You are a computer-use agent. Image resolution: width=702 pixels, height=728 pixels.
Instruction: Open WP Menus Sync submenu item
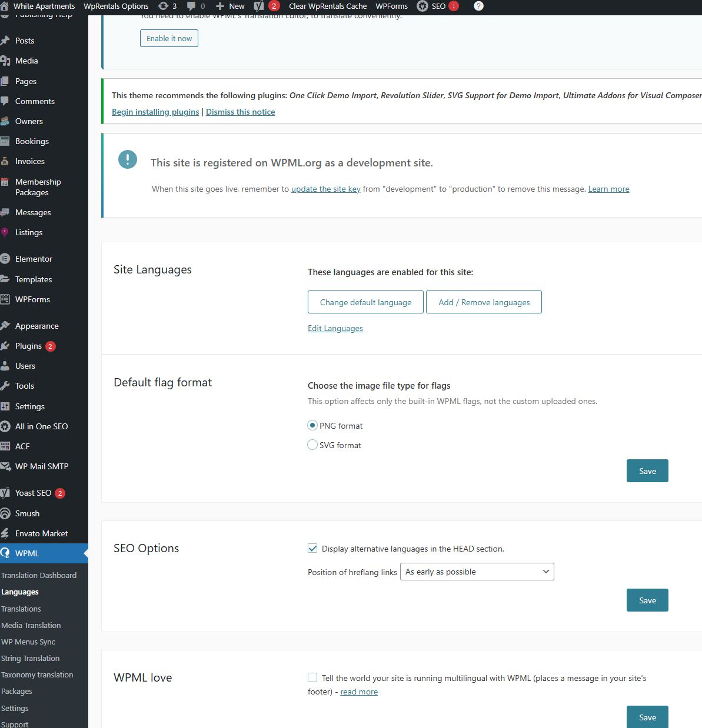(28, 642)
